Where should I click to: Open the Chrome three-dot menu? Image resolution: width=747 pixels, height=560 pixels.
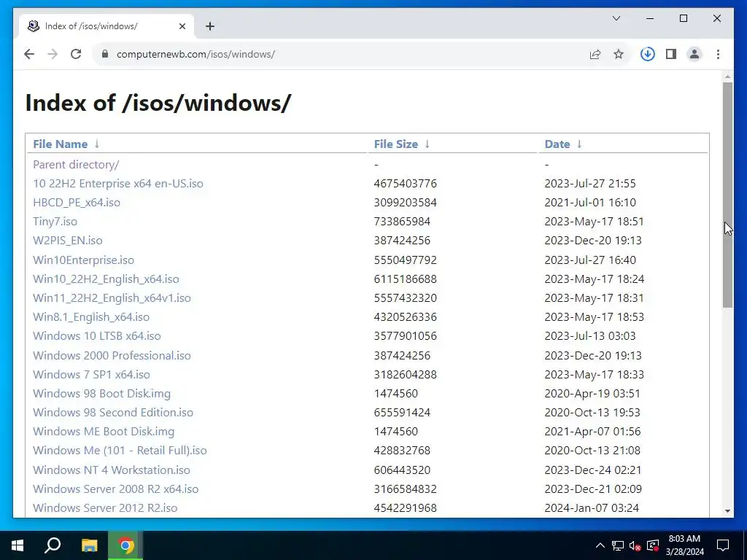click(x=718, y=54)
